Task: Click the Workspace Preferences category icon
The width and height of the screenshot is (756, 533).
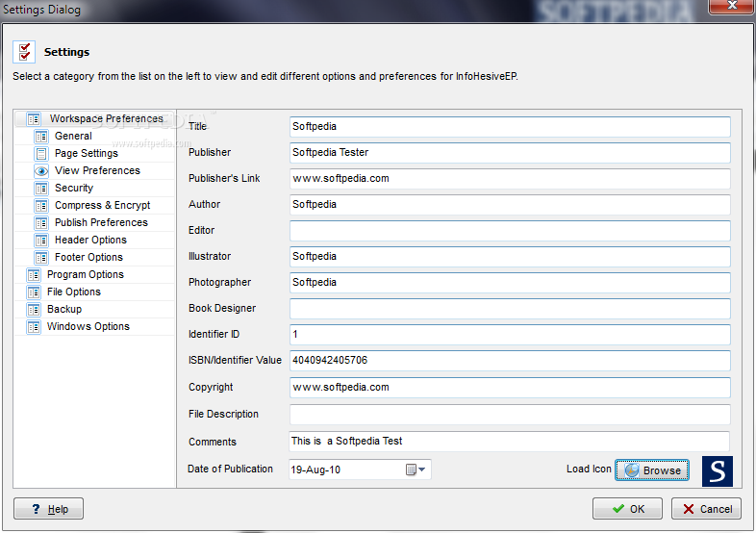Action: tap(34, 118)
